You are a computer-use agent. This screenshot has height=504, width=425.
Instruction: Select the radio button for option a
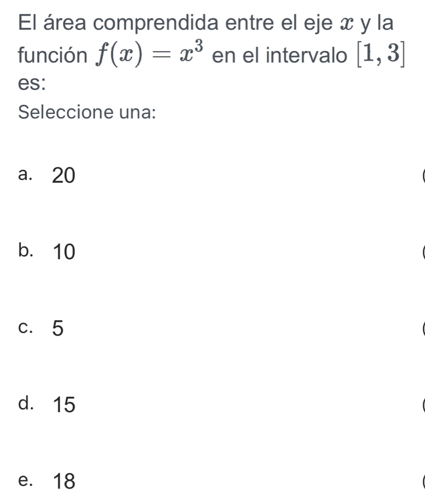point(422,177)
